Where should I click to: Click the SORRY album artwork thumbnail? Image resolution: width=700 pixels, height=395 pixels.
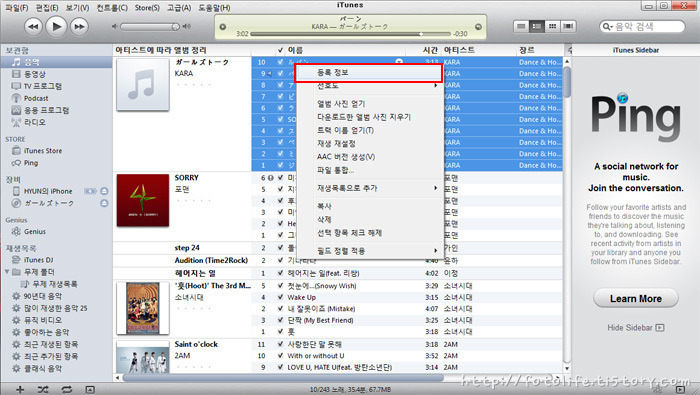click(x=143, y=200)
